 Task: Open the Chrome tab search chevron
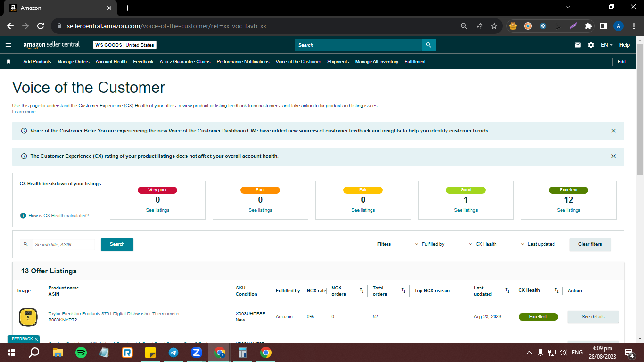point(568,7)
